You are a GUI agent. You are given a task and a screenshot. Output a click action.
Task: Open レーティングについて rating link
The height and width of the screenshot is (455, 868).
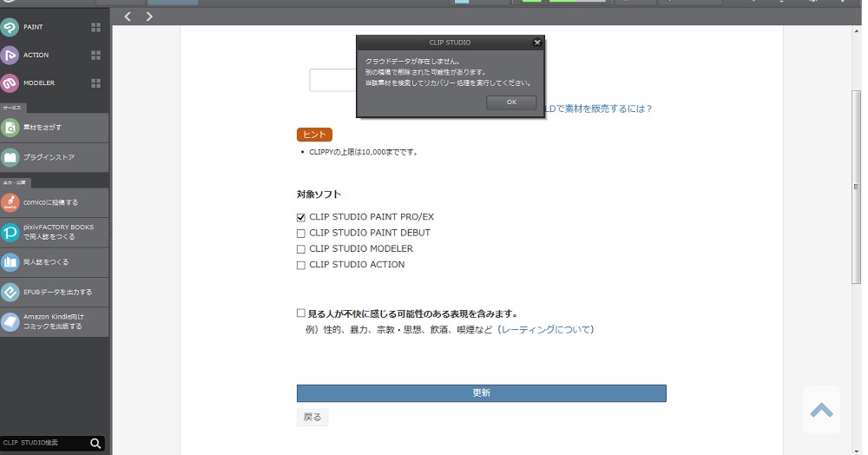(546, 329)
